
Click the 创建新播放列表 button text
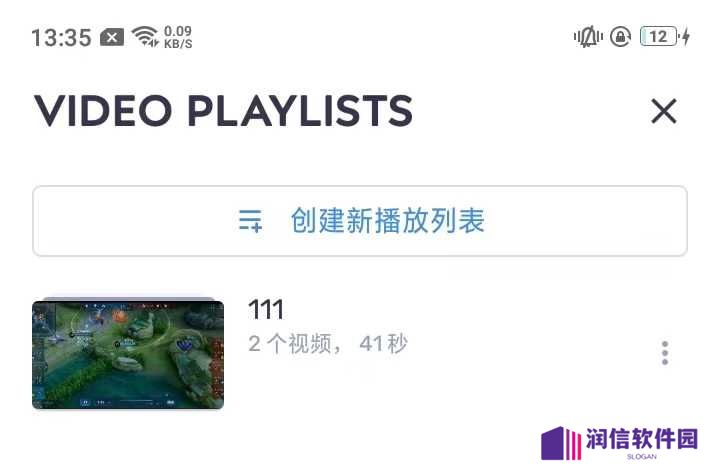tap(388, 221)
